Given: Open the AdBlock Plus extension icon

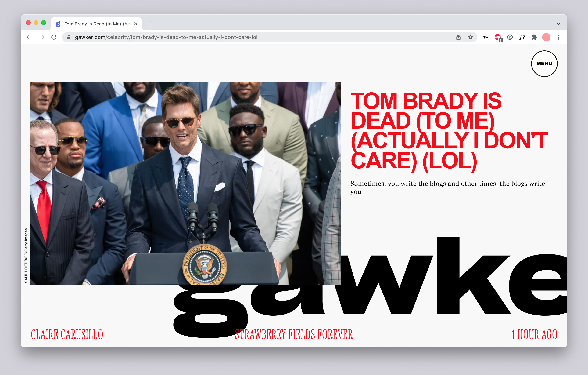Looking at the screenshot, I should pyautogui.click(x=498, y=37).
